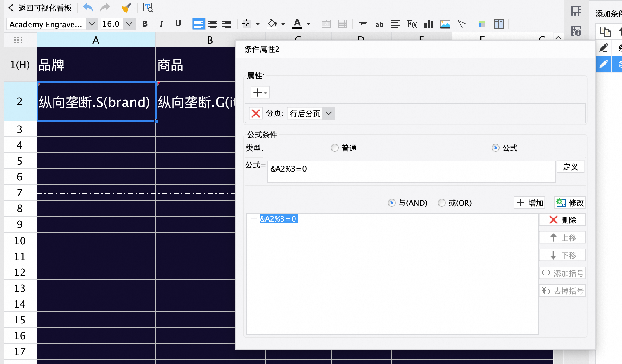This screenshot has width=622, height=364.
Task: Select column A header
Action: pos(96,40)
